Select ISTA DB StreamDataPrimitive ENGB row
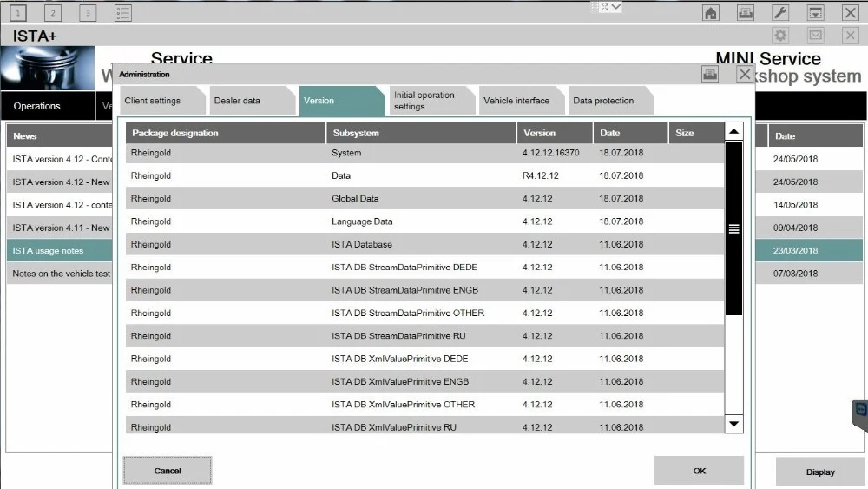The image size is (868, 489). tap(424, 290)
